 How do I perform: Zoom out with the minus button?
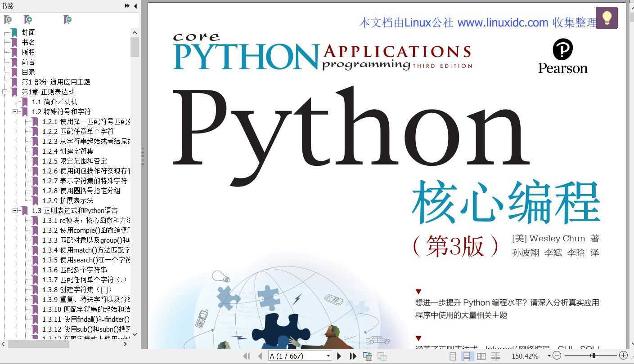[557, 355]
